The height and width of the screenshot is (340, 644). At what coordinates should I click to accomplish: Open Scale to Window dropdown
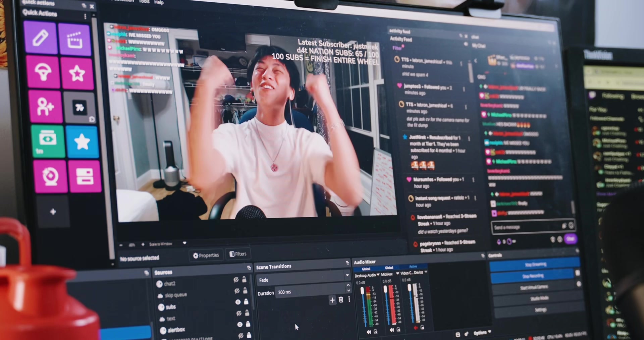[x=167, y=243]
